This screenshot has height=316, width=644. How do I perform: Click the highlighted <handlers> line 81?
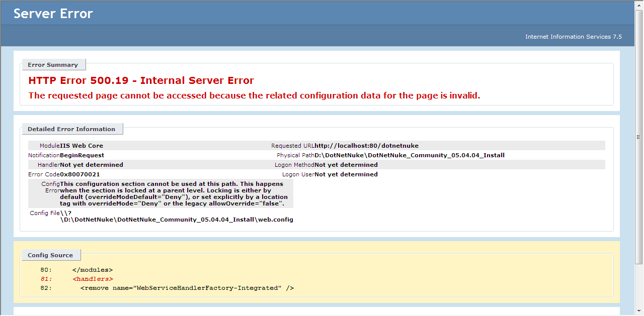pos(76,279)
